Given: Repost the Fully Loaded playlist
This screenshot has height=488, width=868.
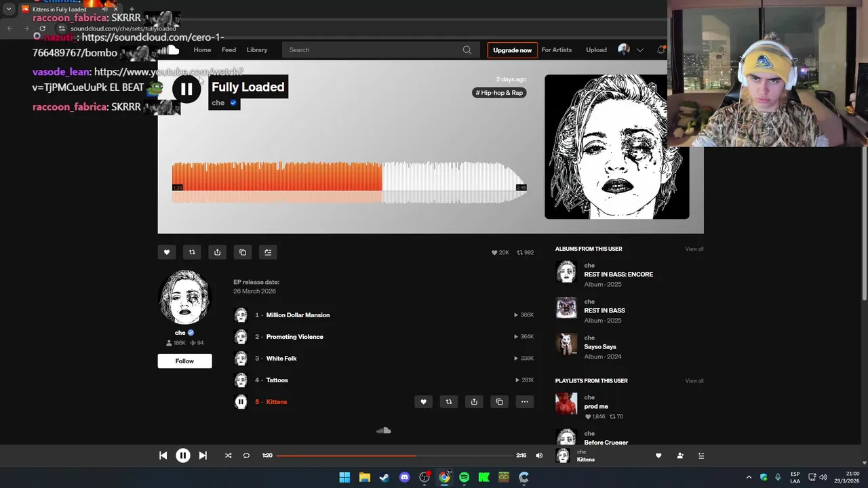Looking at the screenshot, I should [192, 252].
